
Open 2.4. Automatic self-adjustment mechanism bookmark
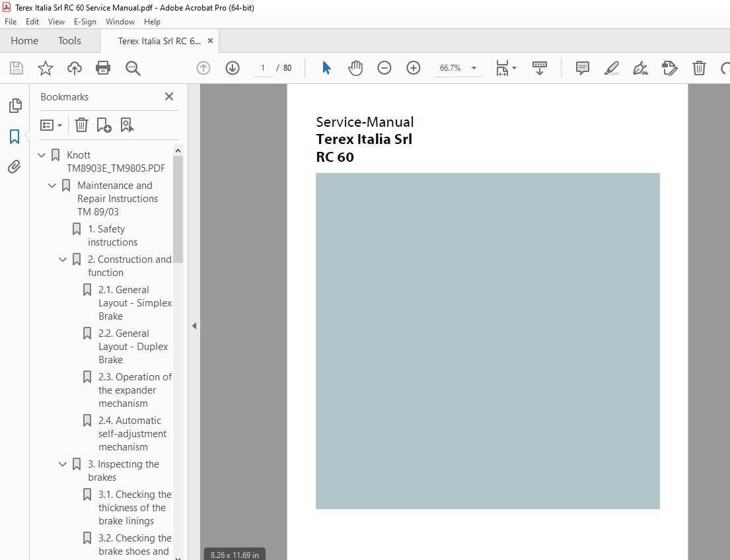[x=132, y=433]
